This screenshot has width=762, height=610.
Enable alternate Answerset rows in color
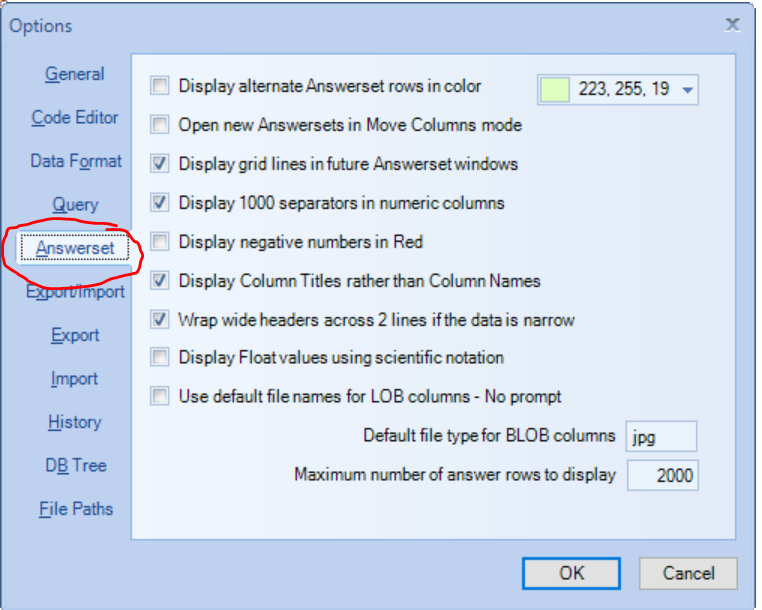(x=159, y=87)
